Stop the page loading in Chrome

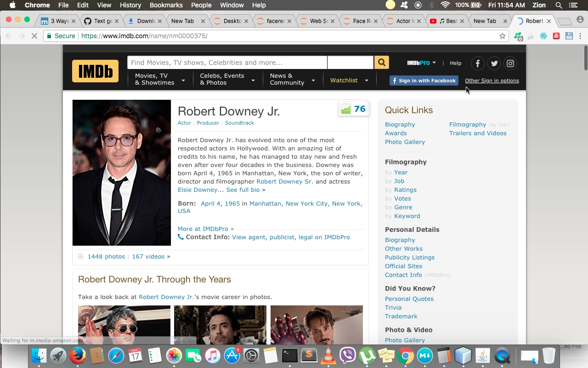(x=34, y=36)
